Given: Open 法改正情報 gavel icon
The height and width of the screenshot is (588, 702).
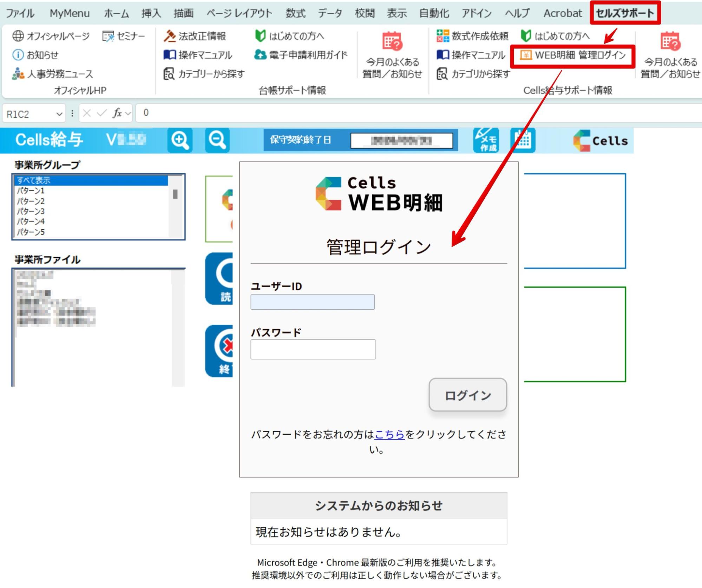Looking at the screenshot, I should pos(170,36).
